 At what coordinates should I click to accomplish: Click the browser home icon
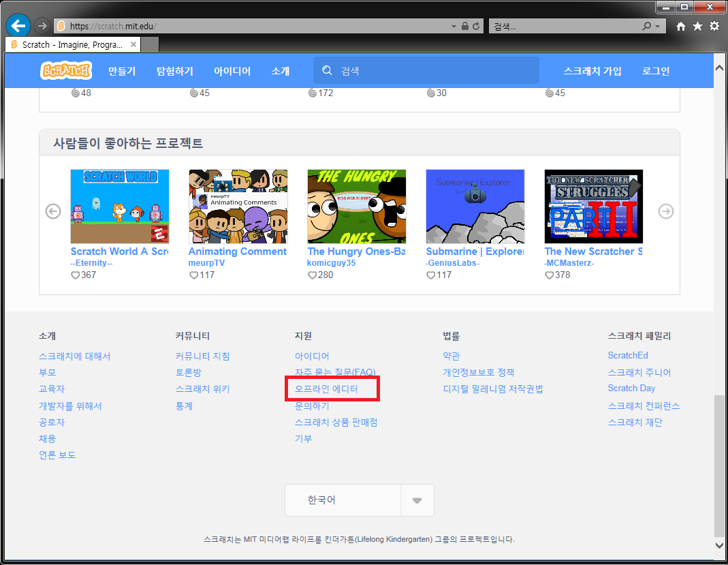pyautogui.click(x=680, y=27)
